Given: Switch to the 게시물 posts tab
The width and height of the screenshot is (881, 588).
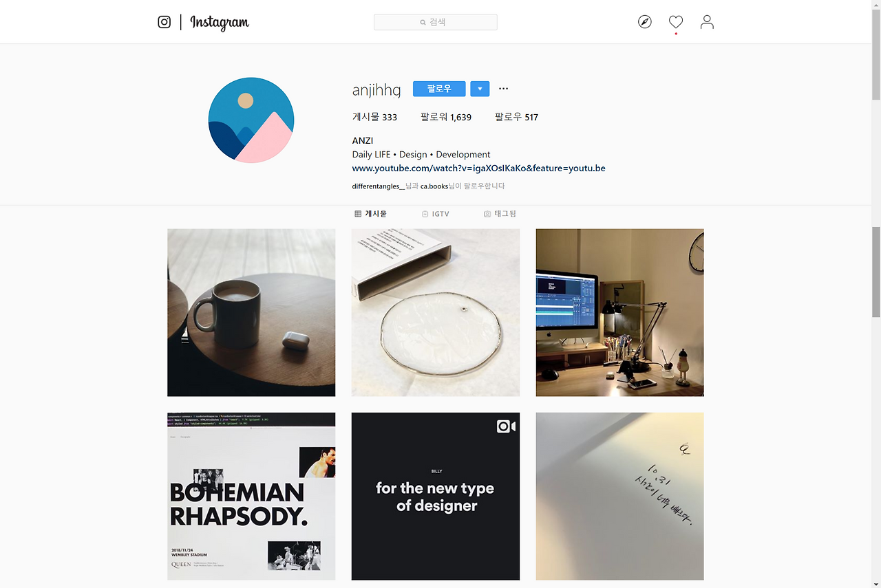Looking at the screenshot, I should [x=371, y=214].
